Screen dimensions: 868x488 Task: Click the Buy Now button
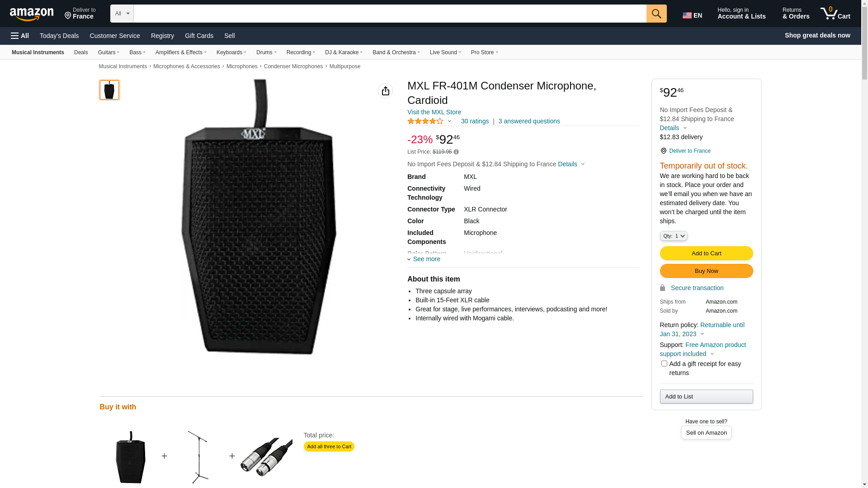point(706,271)
